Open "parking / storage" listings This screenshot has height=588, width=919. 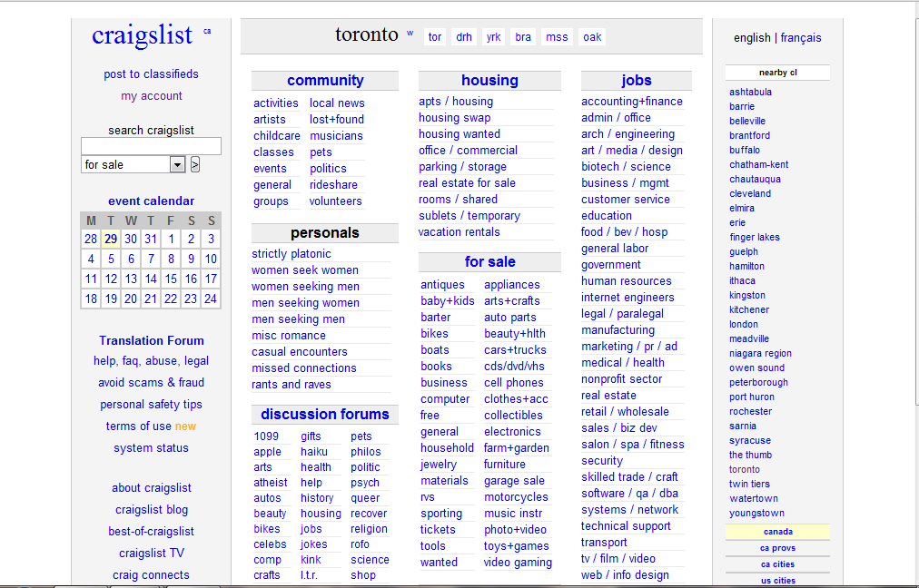[462, 167]
